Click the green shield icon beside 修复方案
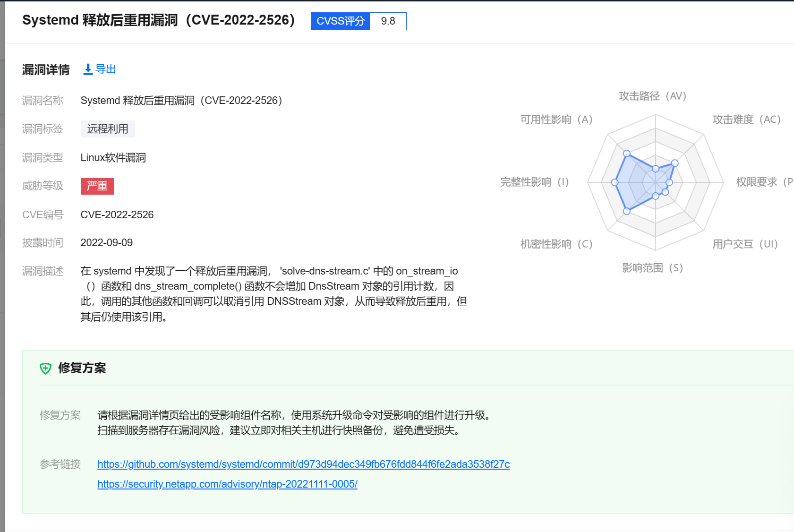The width and height of the screenshot is (794, 532). pos(45,369)
